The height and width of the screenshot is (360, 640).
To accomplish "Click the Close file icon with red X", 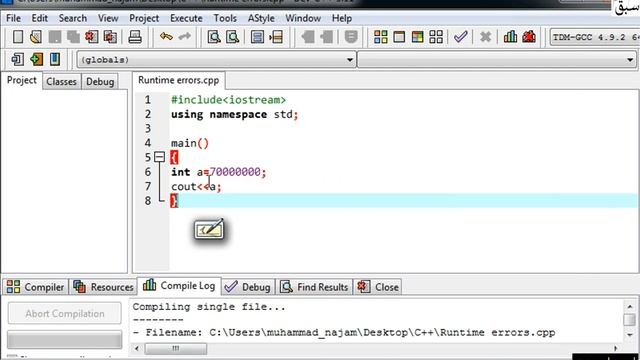I will tap(91, 37).
